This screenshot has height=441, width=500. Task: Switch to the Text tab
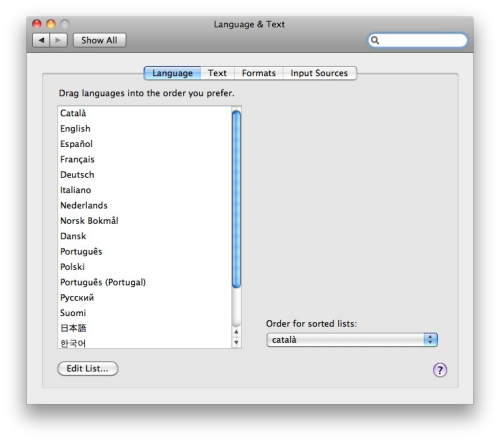217,73
